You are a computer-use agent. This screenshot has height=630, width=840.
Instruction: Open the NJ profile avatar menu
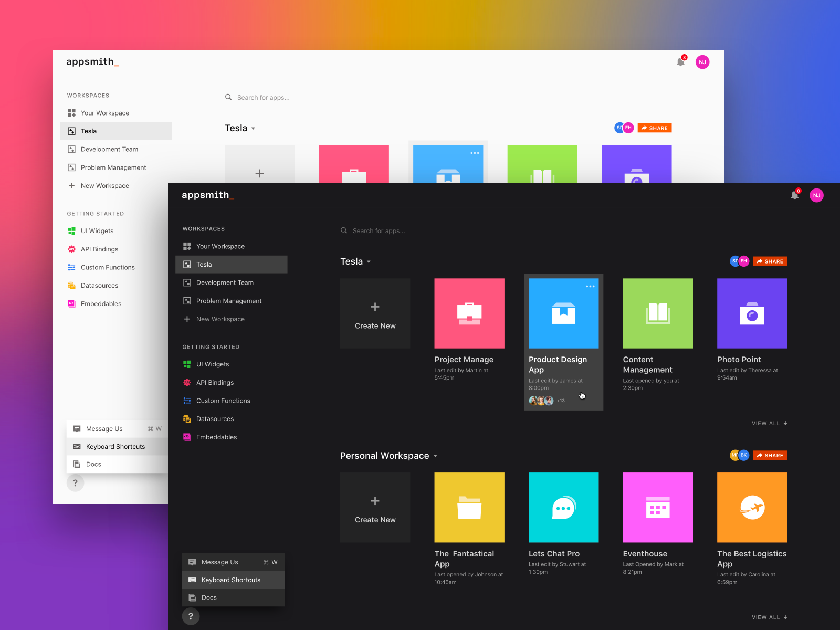pyautogui.click(x=816, y=195)
